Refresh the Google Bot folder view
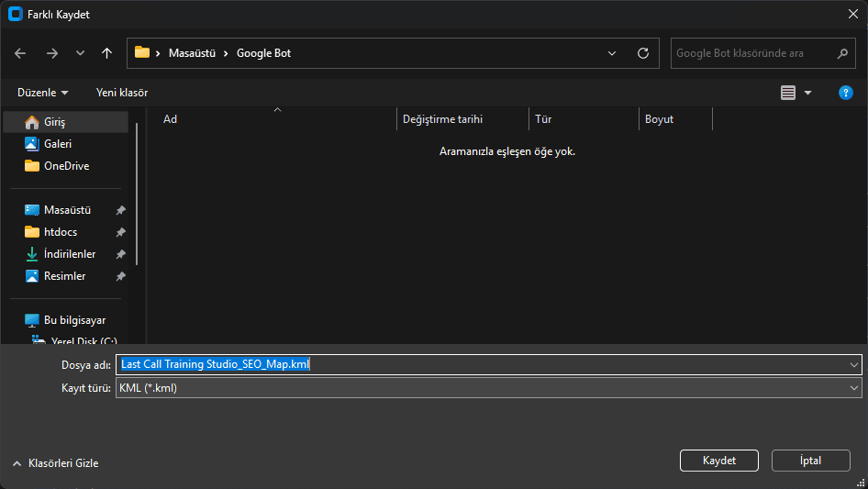This screenshot has height=489, width=868. pyautogui.click(x=643, y=53)
